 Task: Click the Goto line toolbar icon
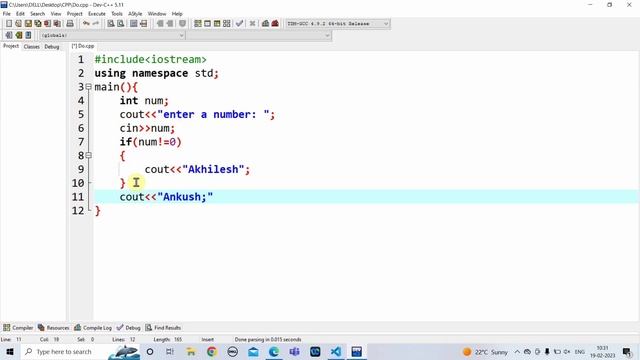pos(143,24)
